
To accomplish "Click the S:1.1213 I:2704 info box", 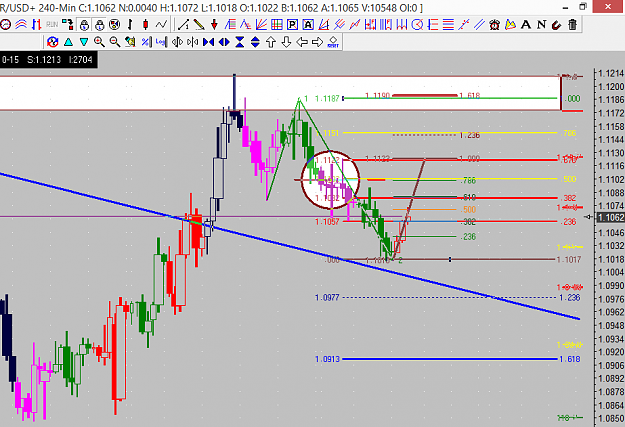I will (x=47, y=60).
